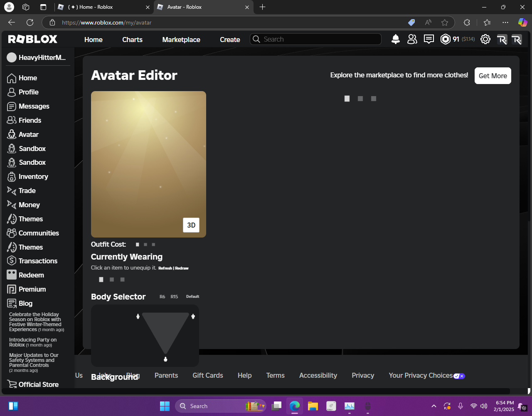
Task: Open File Explorer from the taskbar
Action: click(313, 406)
